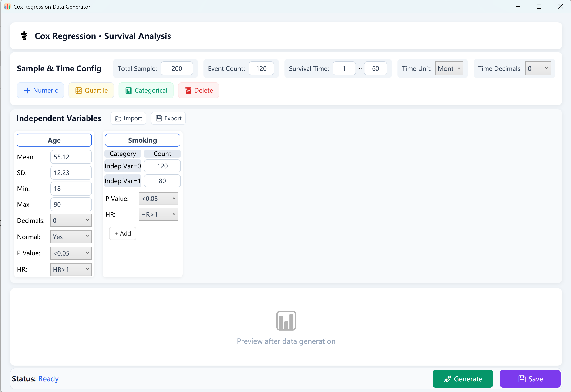Click the Smoking variable name field
The image size is (571, 392).
pos(142,140)
